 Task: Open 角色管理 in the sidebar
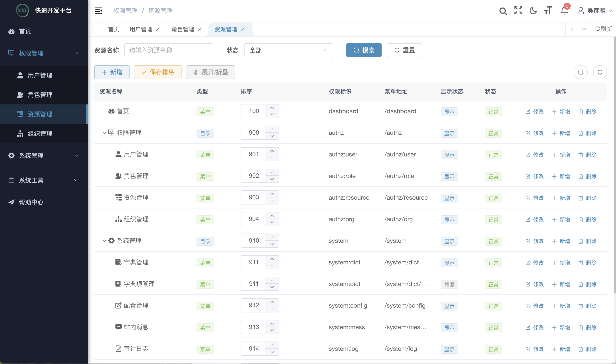44,95
